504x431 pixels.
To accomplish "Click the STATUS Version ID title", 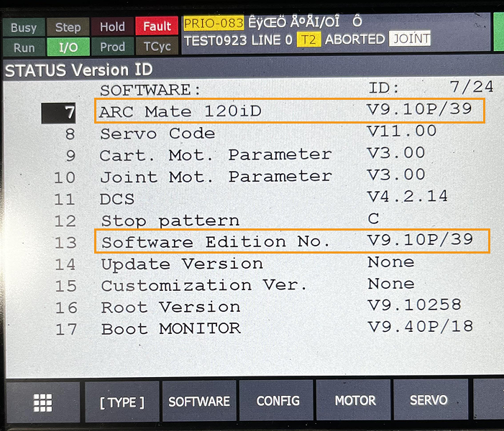I will click(79, 70).
